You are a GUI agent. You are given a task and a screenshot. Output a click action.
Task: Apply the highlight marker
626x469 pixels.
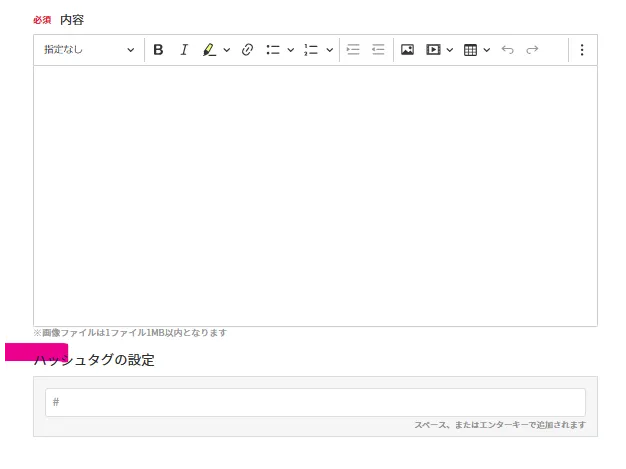(x=209, y=50)
